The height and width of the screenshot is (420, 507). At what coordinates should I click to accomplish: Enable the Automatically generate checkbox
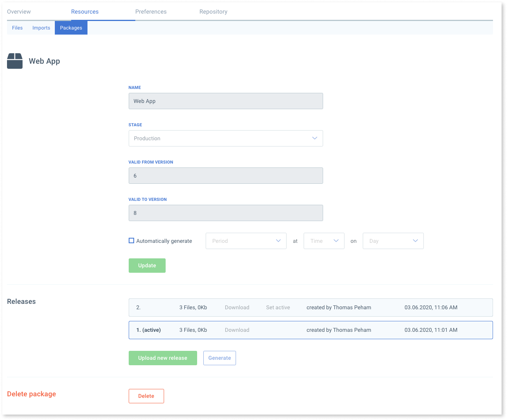131,240
